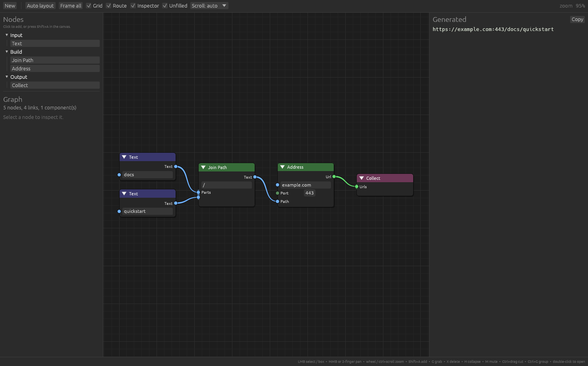Click the docs text field

pos(147,175)
